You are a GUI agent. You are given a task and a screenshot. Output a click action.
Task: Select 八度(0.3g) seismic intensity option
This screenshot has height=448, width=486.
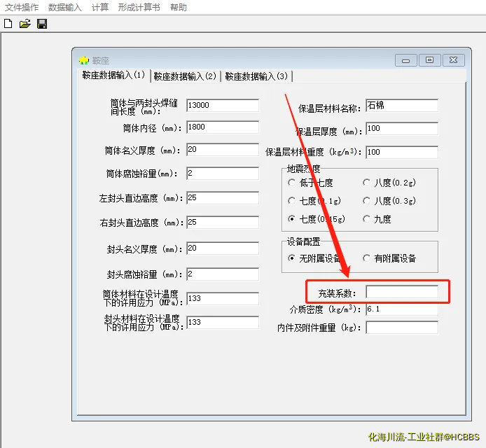(x=389, y=201)
